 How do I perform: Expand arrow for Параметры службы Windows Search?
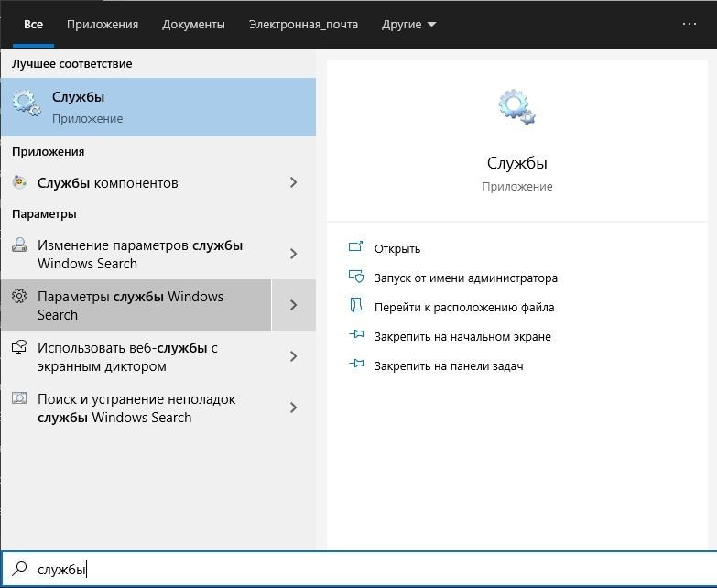point(293,305)
